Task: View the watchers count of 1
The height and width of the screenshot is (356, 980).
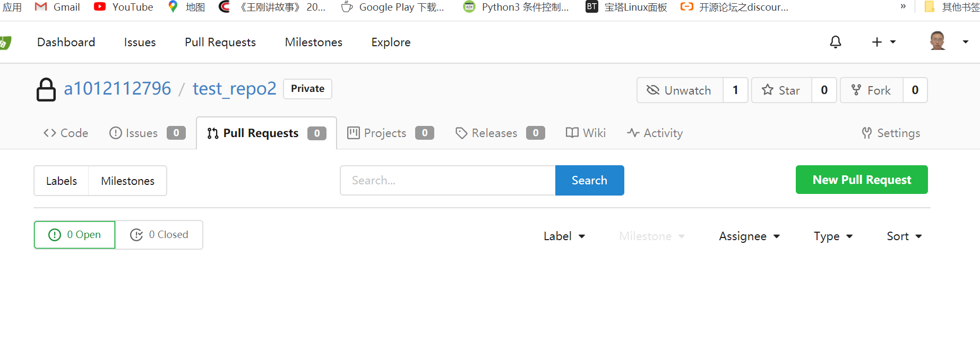Action: (x=735, y=90)
